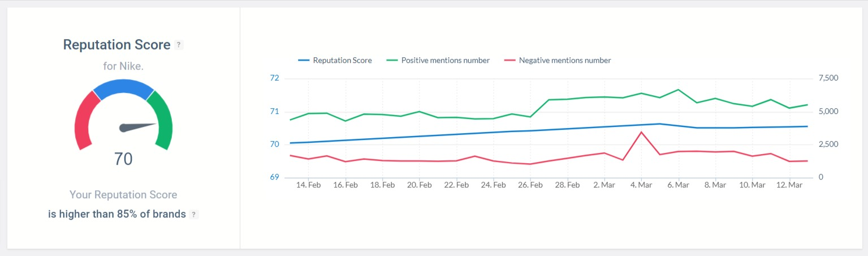Toggle Positive mentions number legend series
This screenshot has width=868, height=256.
(438, 60)
